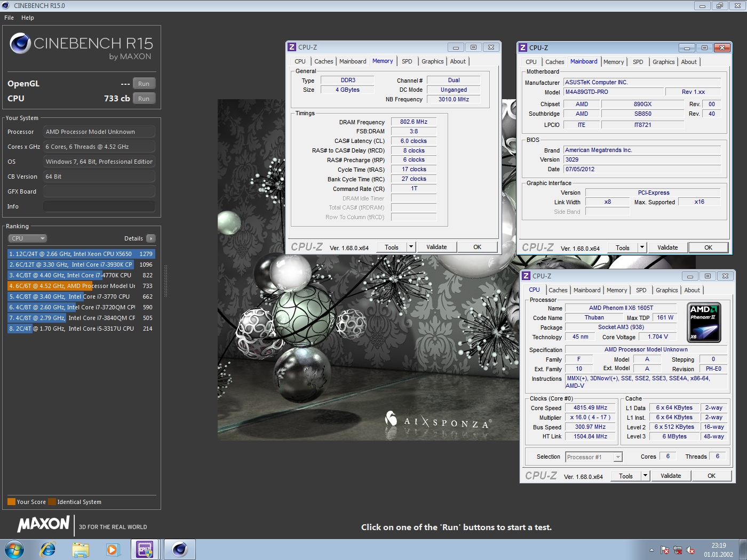
Task: Click the ranking Details arrow button
Action: 151,238
